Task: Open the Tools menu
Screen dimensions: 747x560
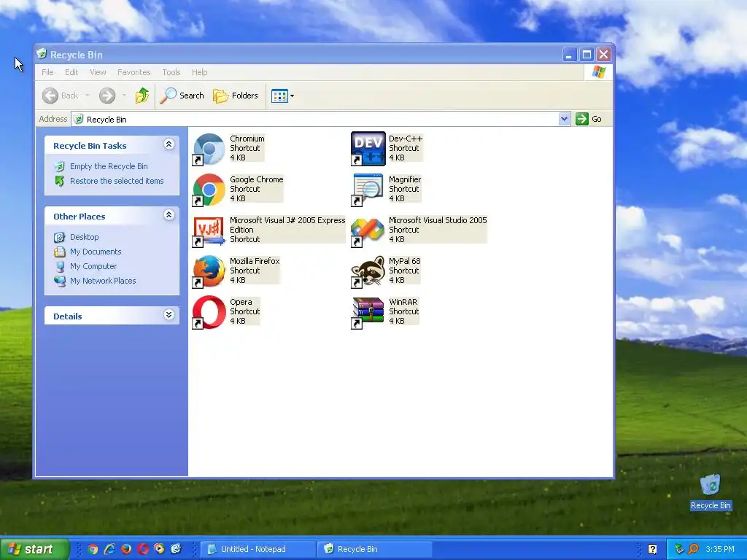Action: (171, 72)
